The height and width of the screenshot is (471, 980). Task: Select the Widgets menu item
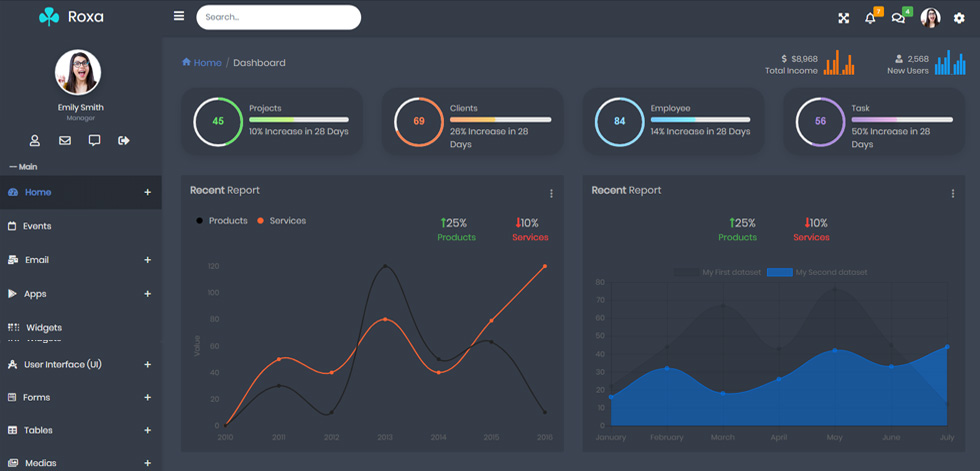coord(81,327)
